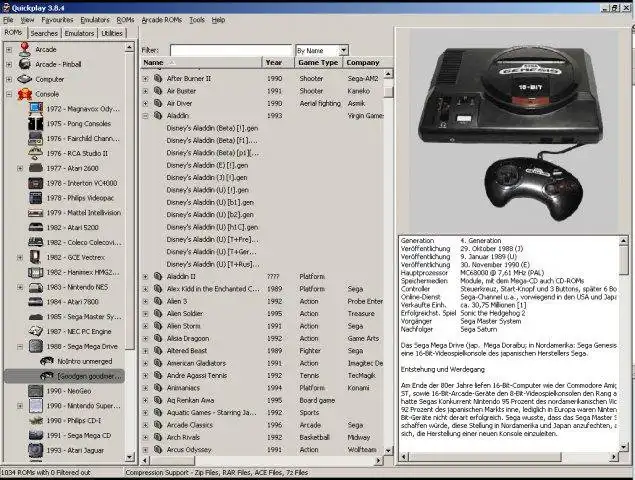Click the 1977 Atari 2600 icon

click(x=36, y=168)
